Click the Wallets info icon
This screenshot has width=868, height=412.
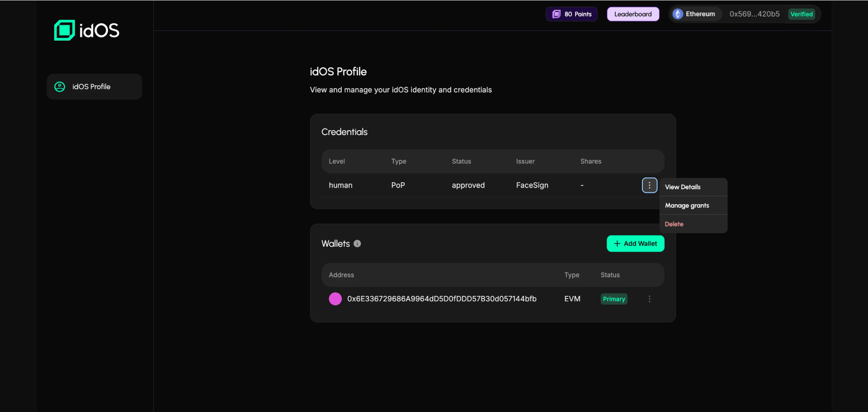coord(357,244)
